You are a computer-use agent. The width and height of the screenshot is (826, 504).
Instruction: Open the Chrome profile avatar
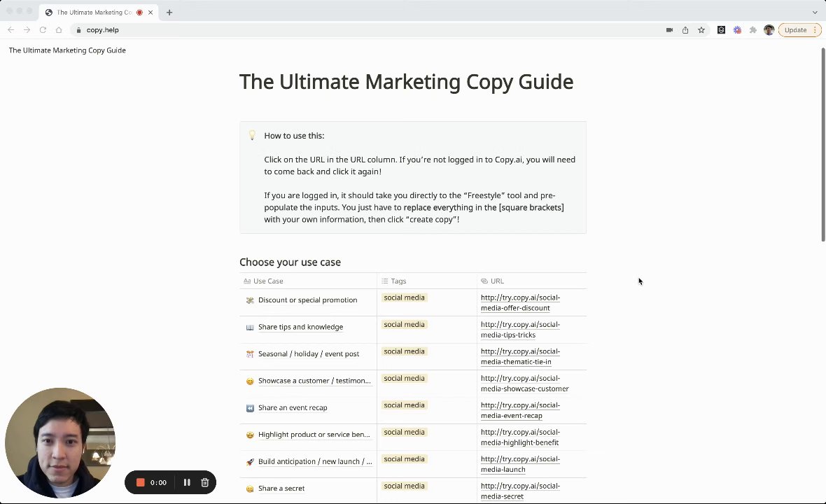(x=769, y=30)
